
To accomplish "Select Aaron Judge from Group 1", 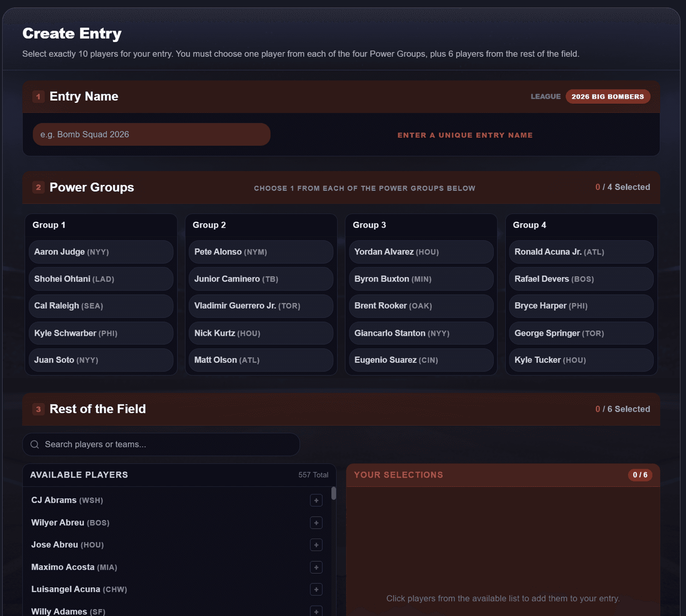I will 101,252.
